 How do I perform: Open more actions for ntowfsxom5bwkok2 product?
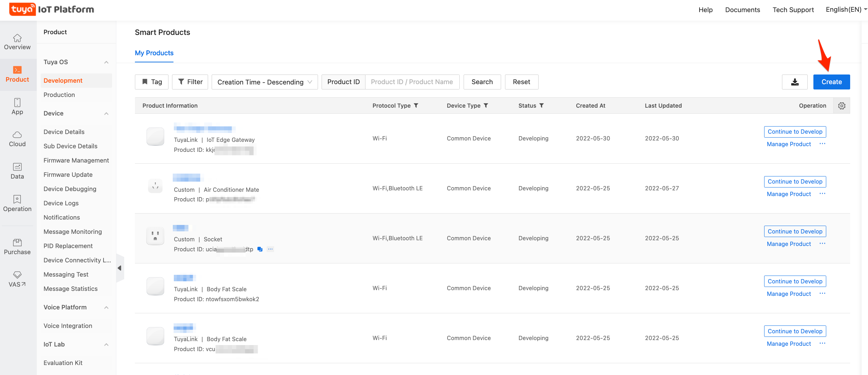pyautogui.click(x=822, y=293)
